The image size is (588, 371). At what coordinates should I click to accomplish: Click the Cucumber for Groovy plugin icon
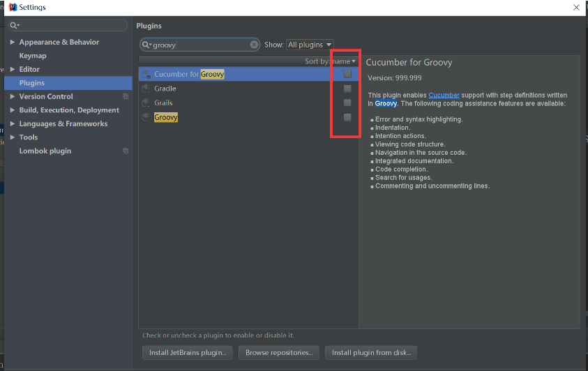pos(146,74)
